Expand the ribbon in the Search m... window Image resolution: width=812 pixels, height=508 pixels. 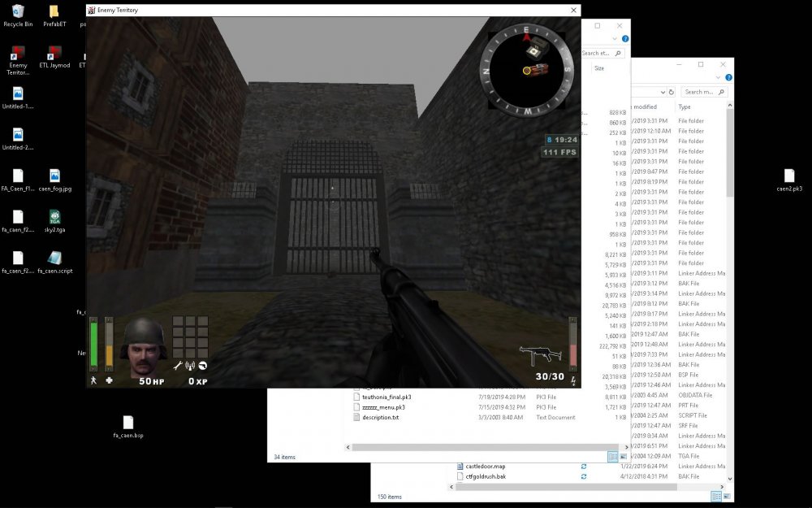[719, 78]
